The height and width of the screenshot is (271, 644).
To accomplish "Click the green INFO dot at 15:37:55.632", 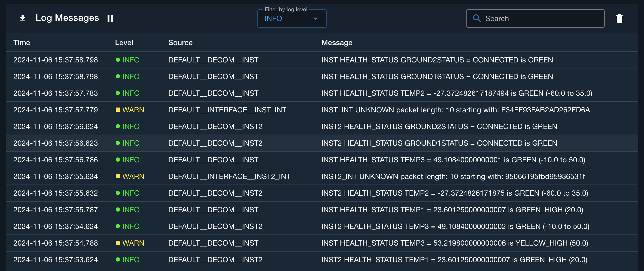I will (118, 193).
